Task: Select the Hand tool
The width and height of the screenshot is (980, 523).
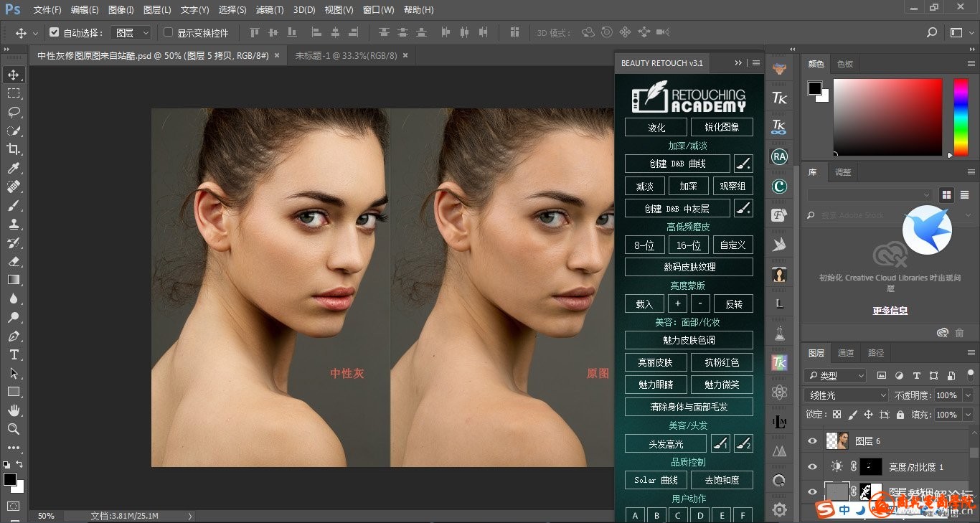Action: tap(14, 410)
